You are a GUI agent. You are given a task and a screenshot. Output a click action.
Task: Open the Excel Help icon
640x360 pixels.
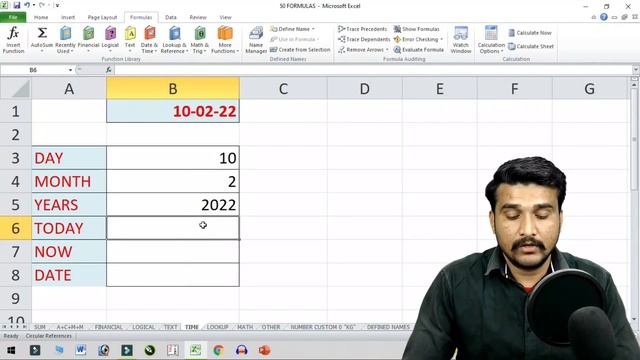[604, 17]
